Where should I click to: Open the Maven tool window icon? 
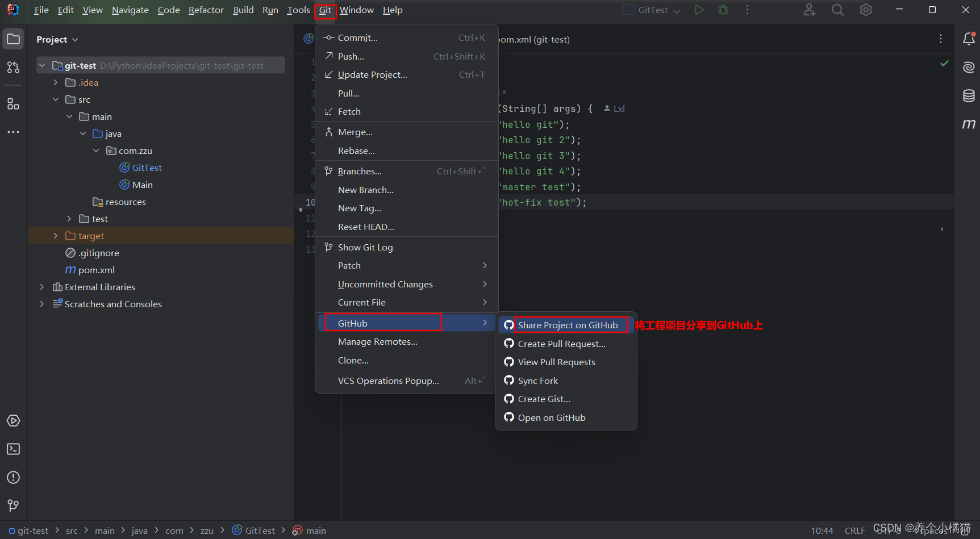(969, 124)
